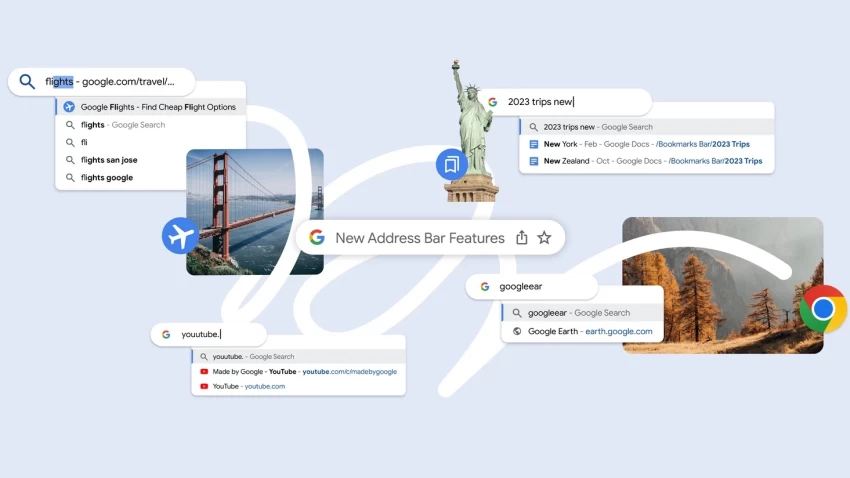The image size is (850, 478).
Task: Click the search icon beside '2023 trips new' suggestion
Action: tap(533, 127)
